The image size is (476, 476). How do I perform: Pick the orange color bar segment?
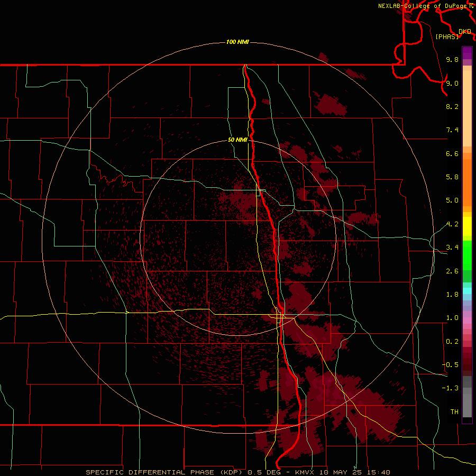(x=467, y=182)
